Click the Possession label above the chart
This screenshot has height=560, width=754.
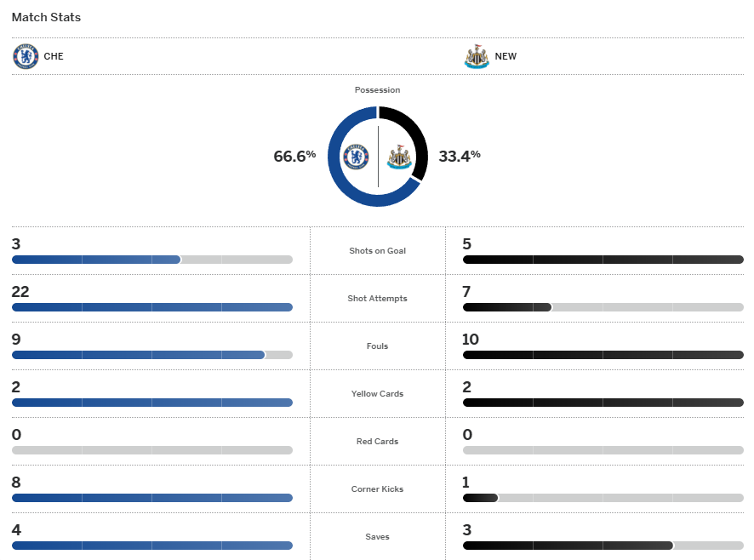(377, 90)
